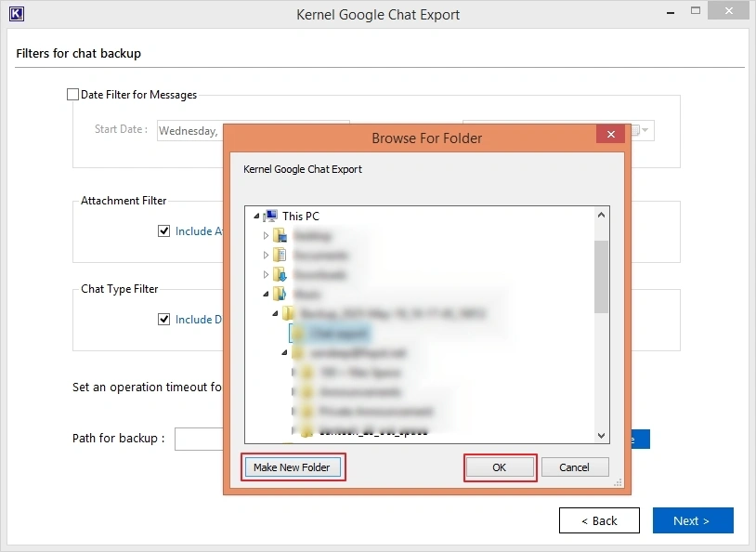Select the This PC tree item

pyautogui.click(x=300, y=217)
